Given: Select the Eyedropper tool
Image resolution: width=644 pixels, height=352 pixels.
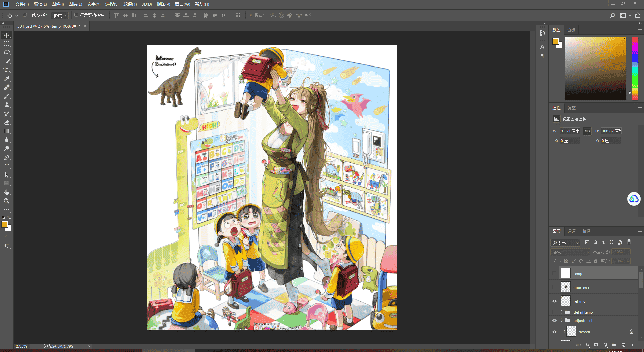Looking at the screenshot, I should click(x=7, y=79).
